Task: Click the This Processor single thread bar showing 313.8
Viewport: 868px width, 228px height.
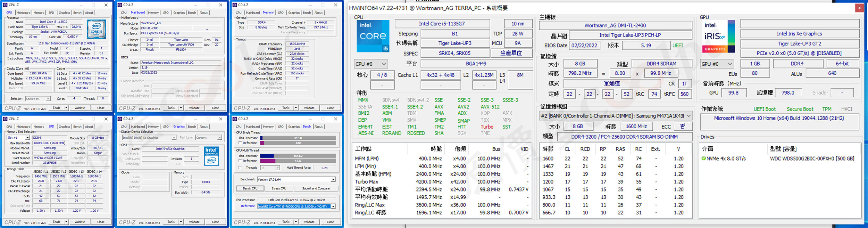Action: [298, 138]
